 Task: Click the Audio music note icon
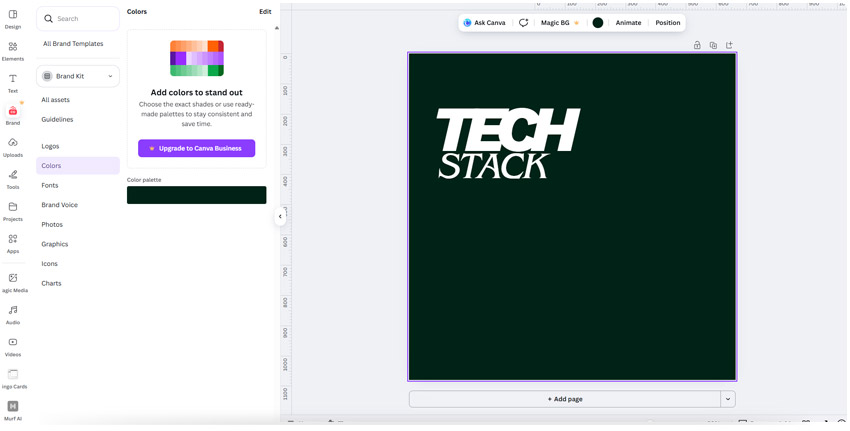point(13,311)
